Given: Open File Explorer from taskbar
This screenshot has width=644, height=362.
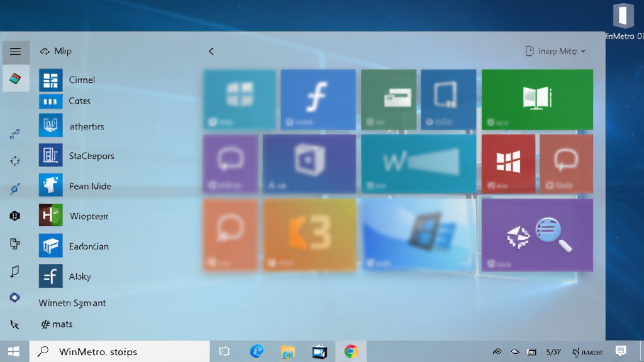Looking at the screenshot, I should click(x=288, y=352).
